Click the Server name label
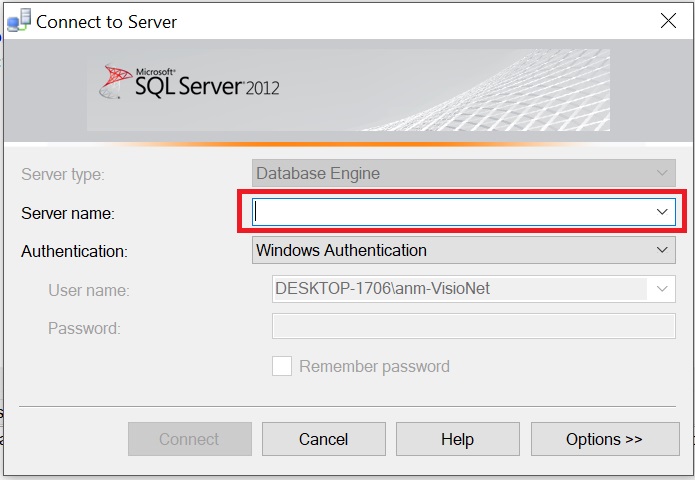The width and height of the screenshot is (695, 480). click(x=68, y=213)
